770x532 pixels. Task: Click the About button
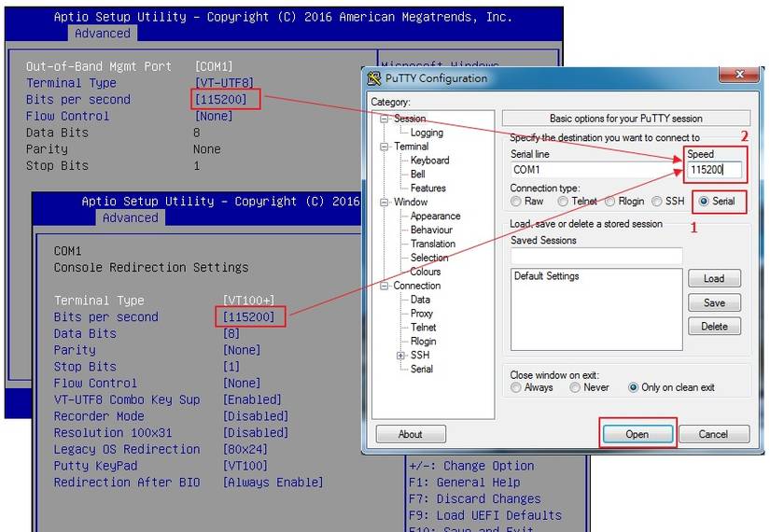tap(411, 434)
